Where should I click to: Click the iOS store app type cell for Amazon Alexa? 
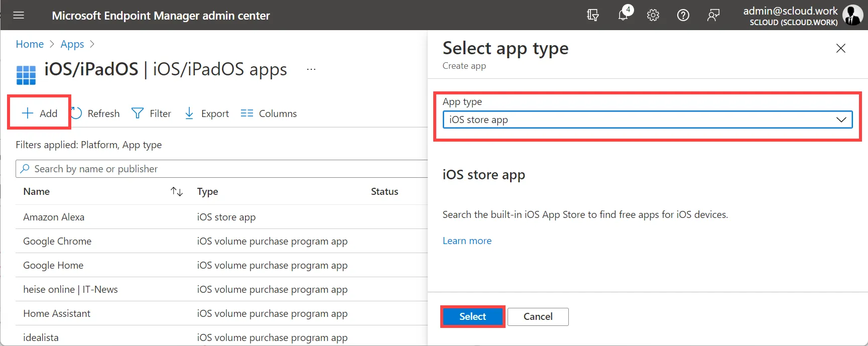tap(226, 217)
